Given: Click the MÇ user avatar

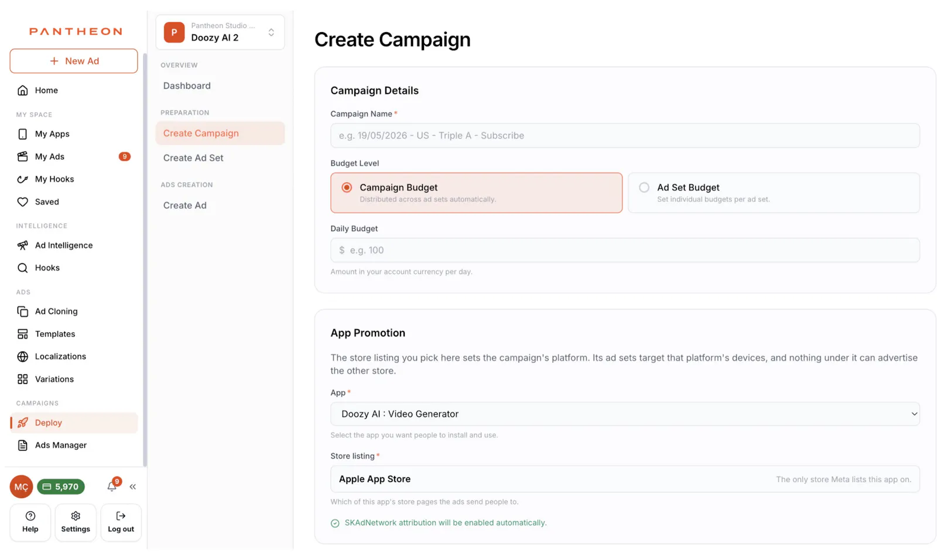Looking at the screenshot, I should pos(21,487).
